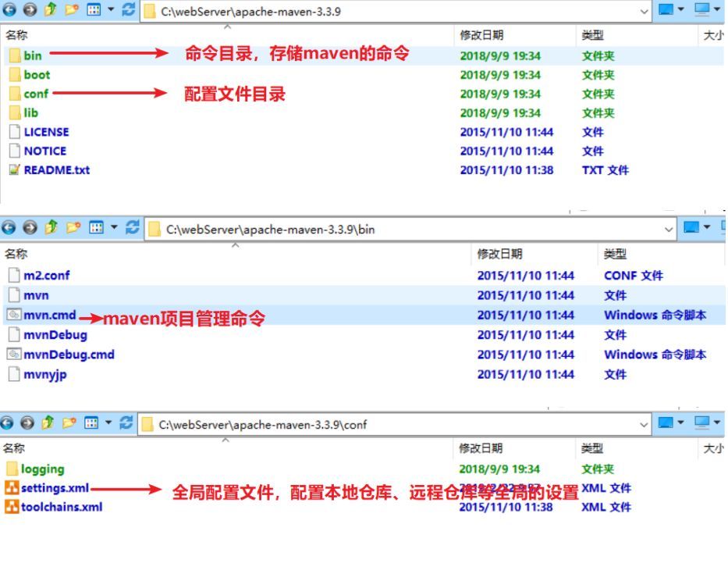Click second monitor icon in root window toolbar

click(x=701, y=9)
